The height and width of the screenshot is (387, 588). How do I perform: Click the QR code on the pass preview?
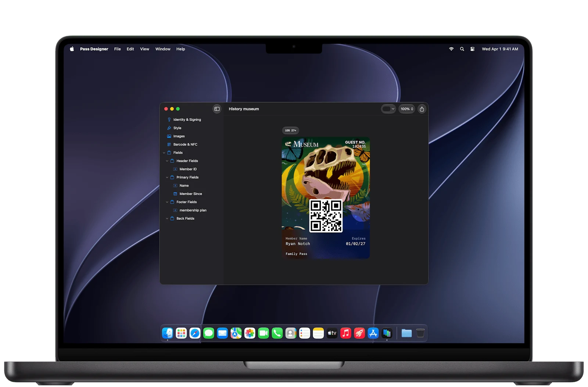(x=326, y=216)
